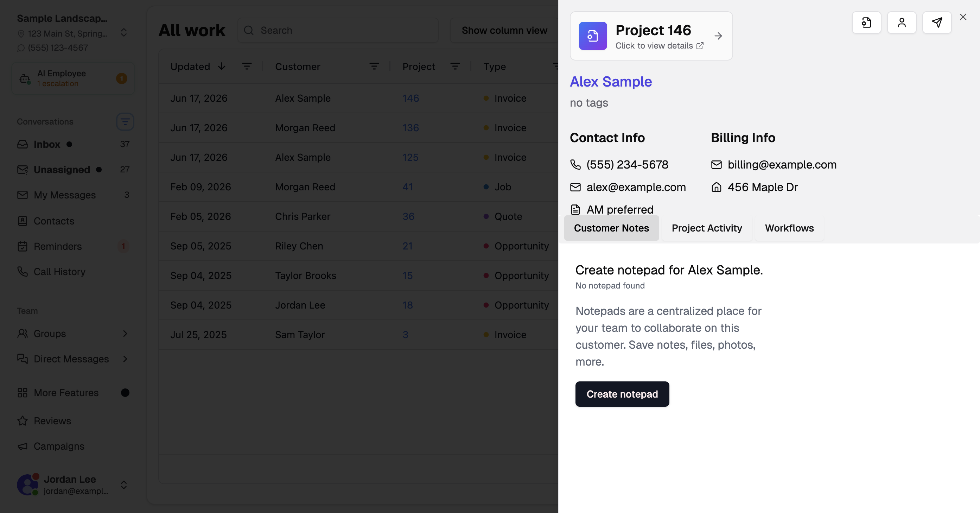Viewport: 980px width, 513px height.
Task: Switch to the Project Activity tab
Action: click(706, 228)
